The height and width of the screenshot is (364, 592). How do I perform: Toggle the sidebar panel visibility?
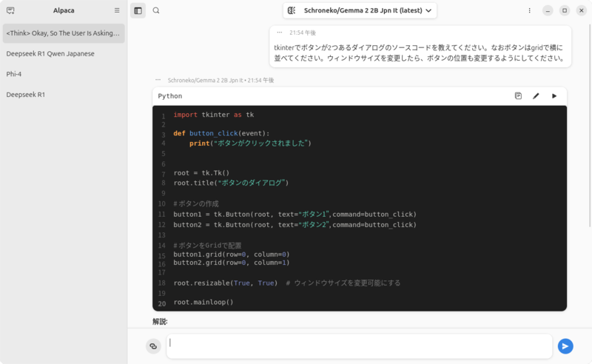(138, 10)
